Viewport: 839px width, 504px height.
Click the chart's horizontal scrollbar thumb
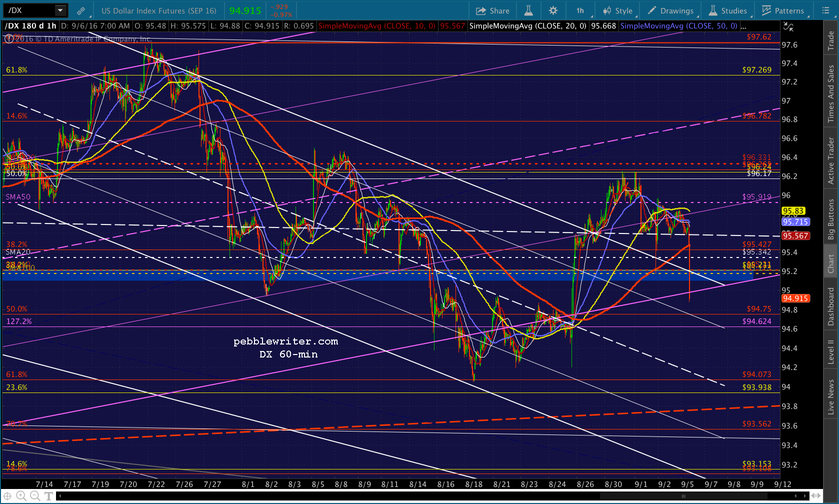[x=683, y=496]
